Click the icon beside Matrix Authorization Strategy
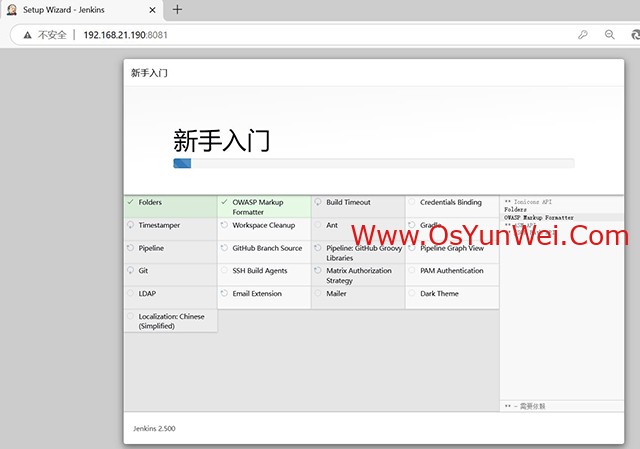The height and width of the screenshot is (449, 640). click(x=318, y=270)
